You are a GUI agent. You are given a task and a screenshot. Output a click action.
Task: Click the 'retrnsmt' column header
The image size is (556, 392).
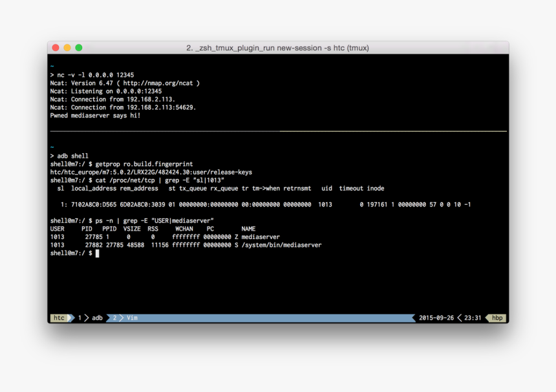[x=297, y=189]
